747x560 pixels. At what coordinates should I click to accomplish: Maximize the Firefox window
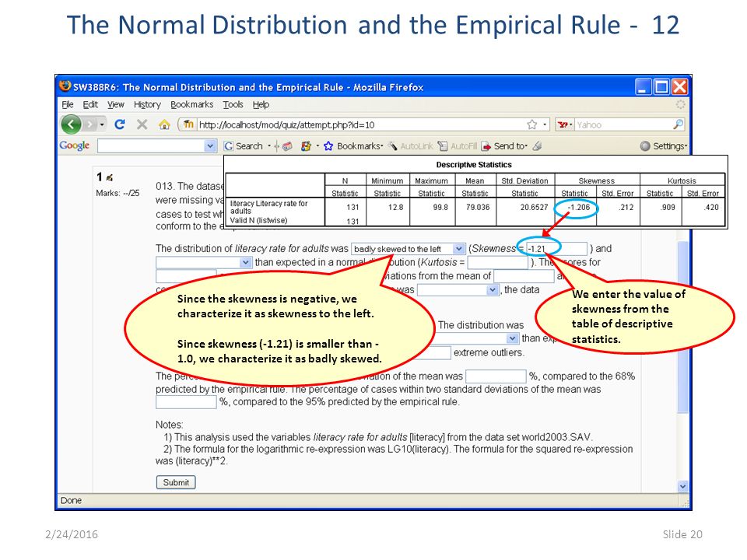coord(661,86)
